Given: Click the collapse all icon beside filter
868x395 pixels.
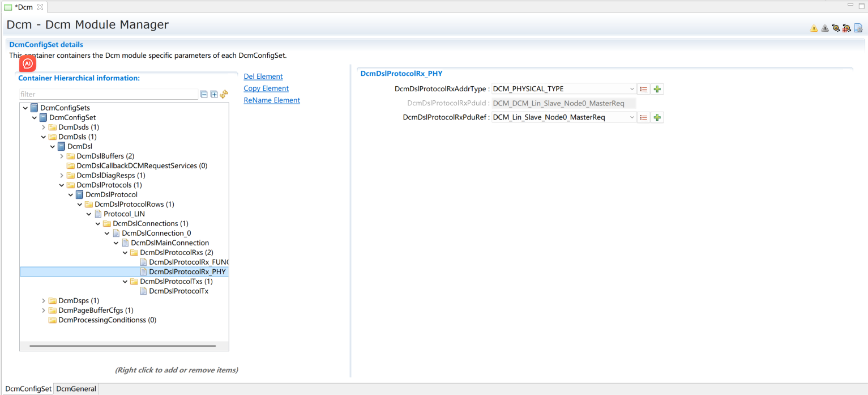Looking at the screenshot, I should (x=204, y=94).
